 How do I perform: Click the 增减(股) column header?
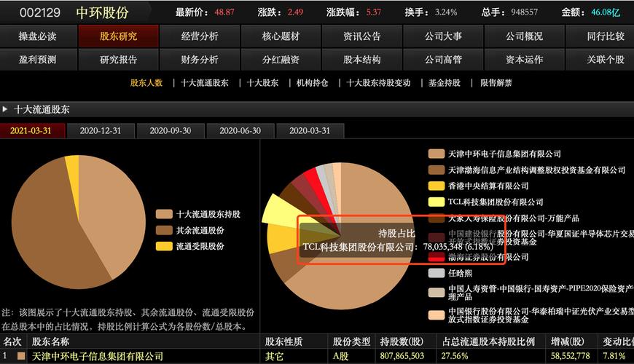click(567, 341)
